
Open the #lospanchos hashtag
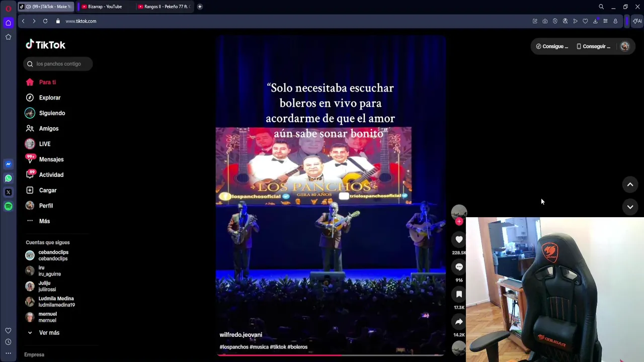point(234,347)
